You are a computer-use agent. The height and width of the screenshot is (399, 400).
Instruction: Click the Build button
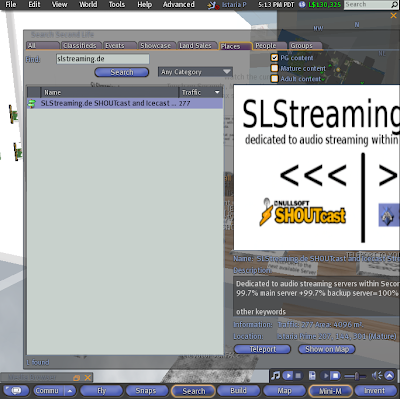coord(238,391)
